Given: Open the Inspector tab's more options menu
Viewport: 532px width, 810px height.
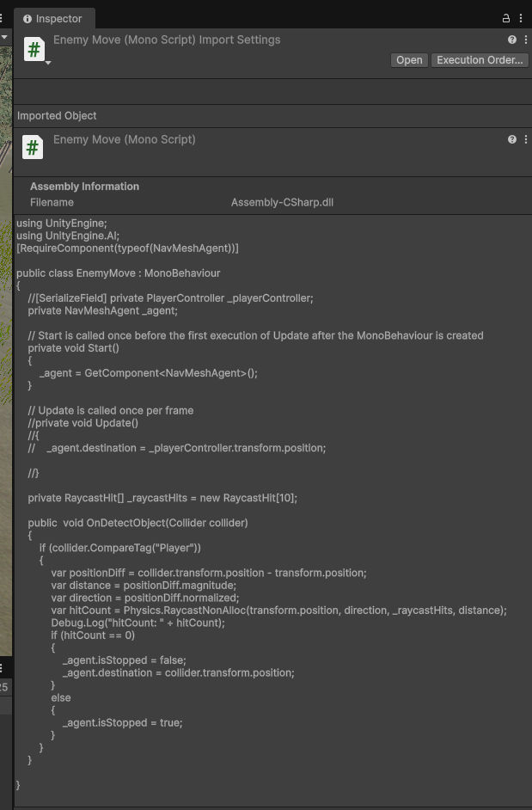Looking at the screenshot, I should (x=521, y=18).
